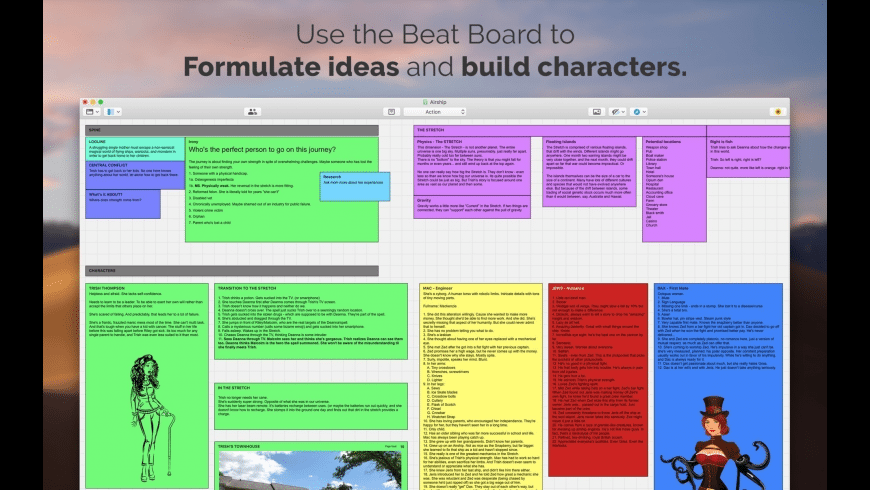This screenshot has width=870, height=490.
Task: Select the yellow MAC - Engineer card
Action: pos(481,387)
